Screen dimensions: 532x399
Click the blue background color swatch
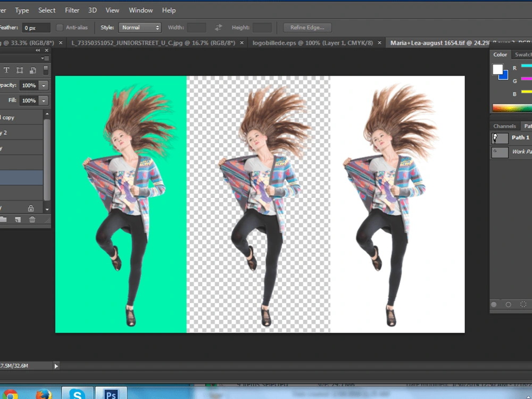click(504, 76)
